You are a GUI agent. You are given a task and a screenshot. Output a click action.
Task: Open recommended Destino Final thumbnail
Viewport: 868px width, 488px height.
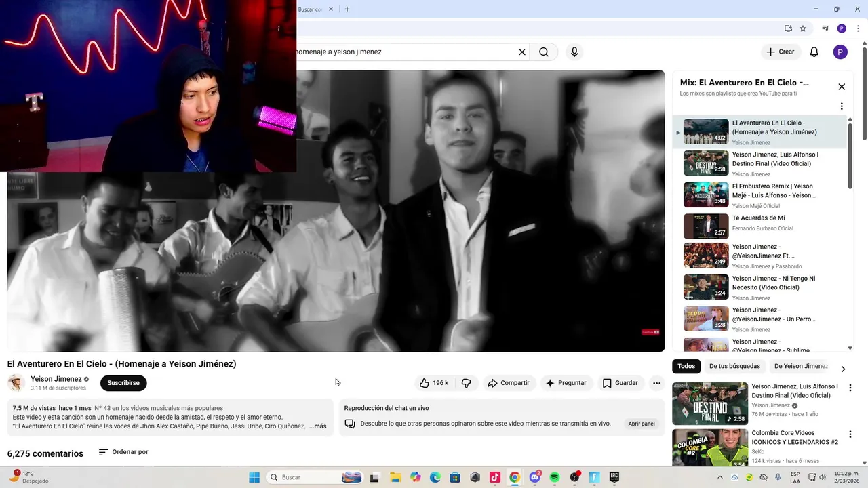pyautogui.click(x=710, y=403)
